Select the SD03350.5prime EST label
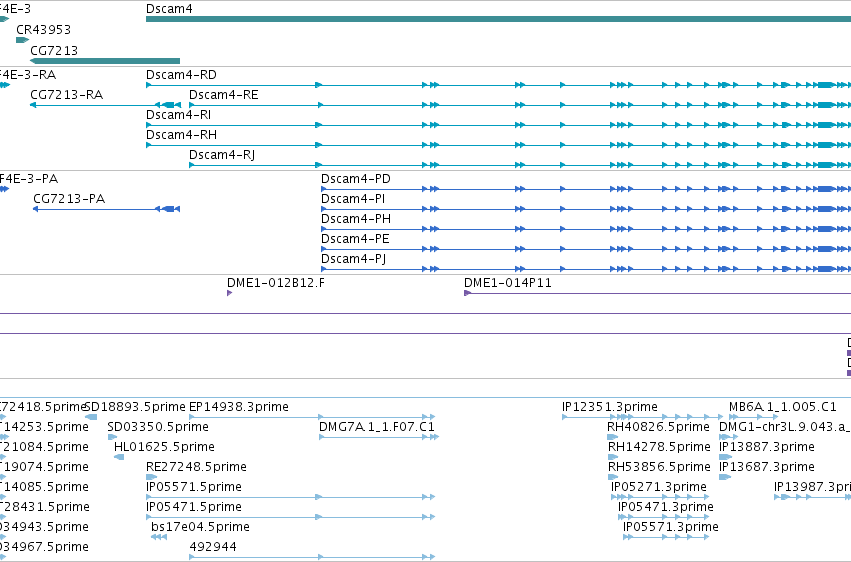 158,426
